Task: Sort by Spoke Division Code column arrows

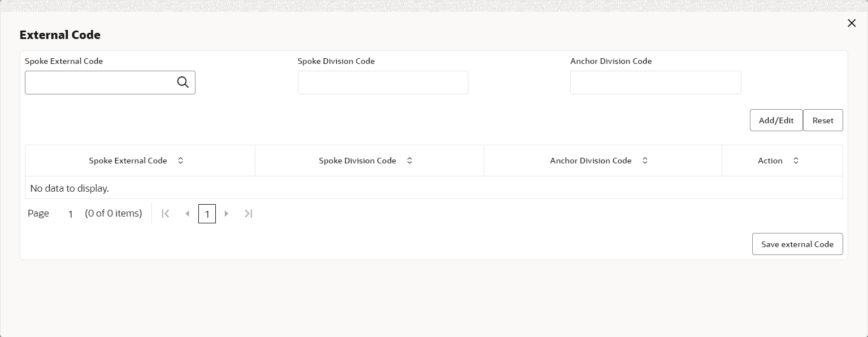Action: [410, 161]
